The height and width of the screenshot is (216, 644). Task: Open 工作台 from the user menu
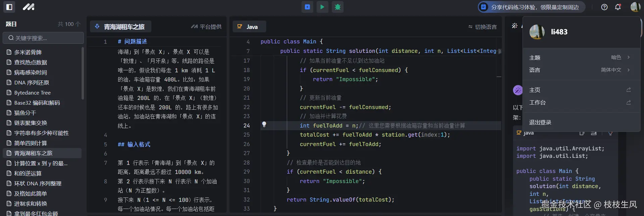pyautogui.click(x=580, y=102)
